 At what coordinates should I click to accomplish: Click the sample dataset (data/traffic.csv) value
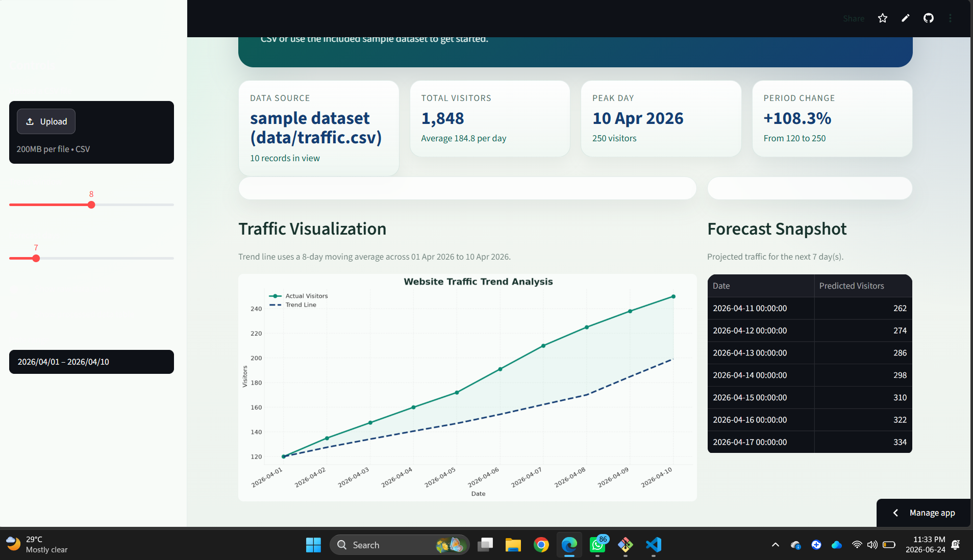click(316, 128)
